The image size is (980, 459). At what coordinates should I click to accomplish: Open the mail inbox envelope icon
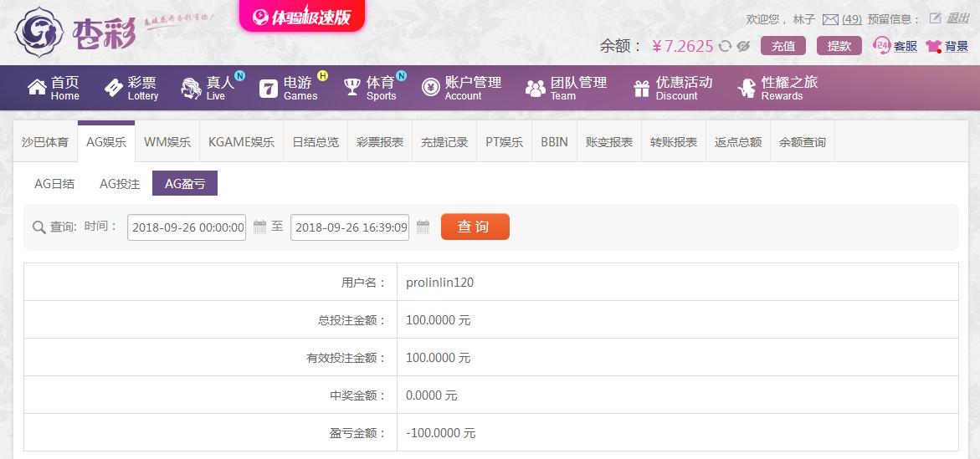(830, 19)
